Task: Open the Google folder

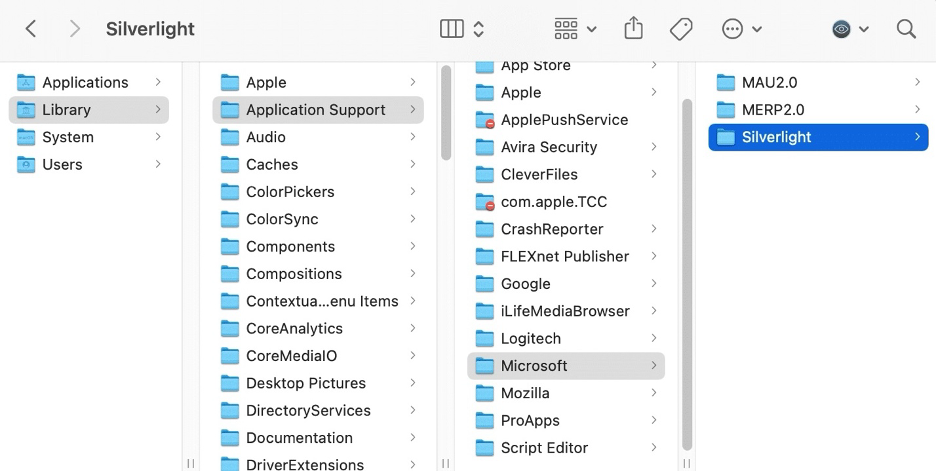Action: [x=566, y=284]
